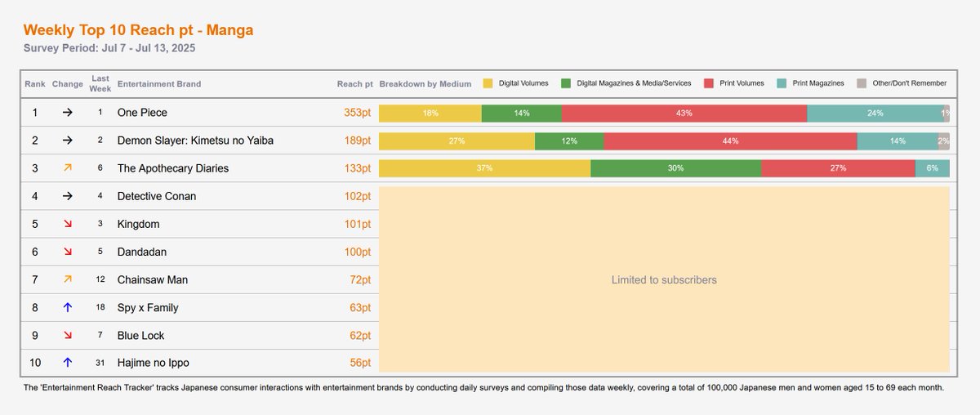The image size is (980, 415).
Task: Click One Piece's 43% Print Volumes bar segment
Action: 684,113
